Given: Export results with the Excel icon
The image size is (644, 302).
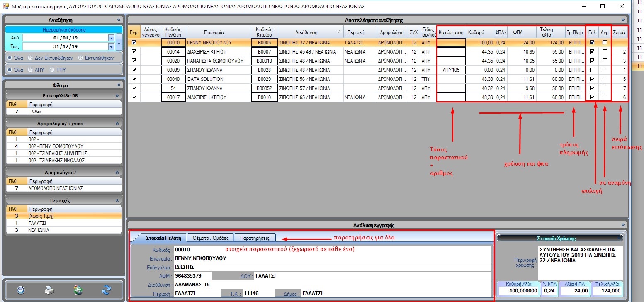Looking at the screenshot, I should pyautogui.click(x=78, y=290).
